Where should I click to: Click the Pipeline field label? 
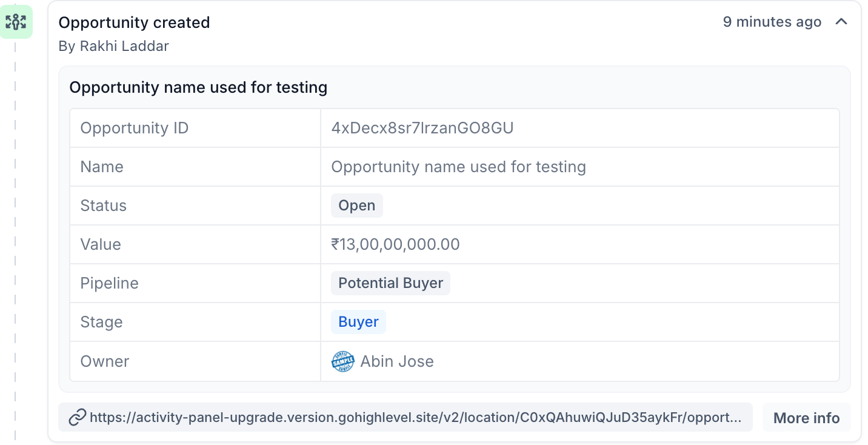pyautogui.click(x=110, y=283)
